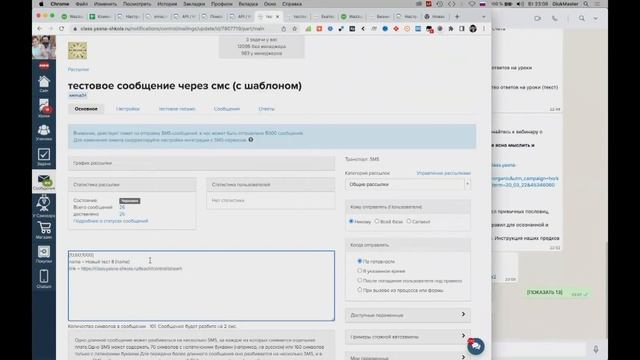The width and height of the screenshot is (640, 360).
Task: Switch to the Настройки tab
Action: (x=127, y=109)
